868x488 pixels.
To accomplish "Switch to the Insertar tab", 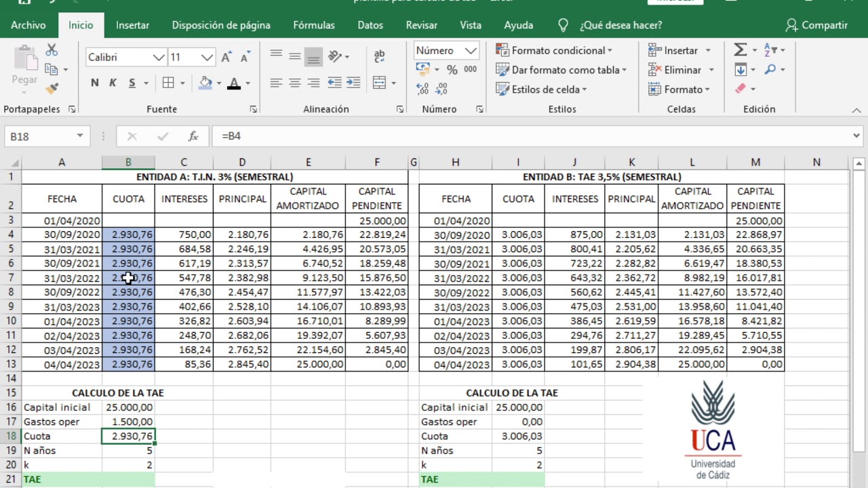I will coord(132,25).
